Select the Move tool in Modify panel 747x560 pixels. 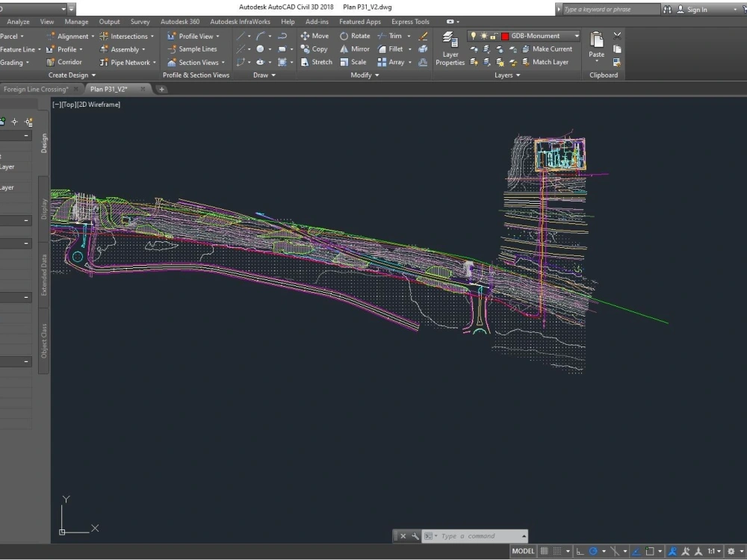[316, 36]
